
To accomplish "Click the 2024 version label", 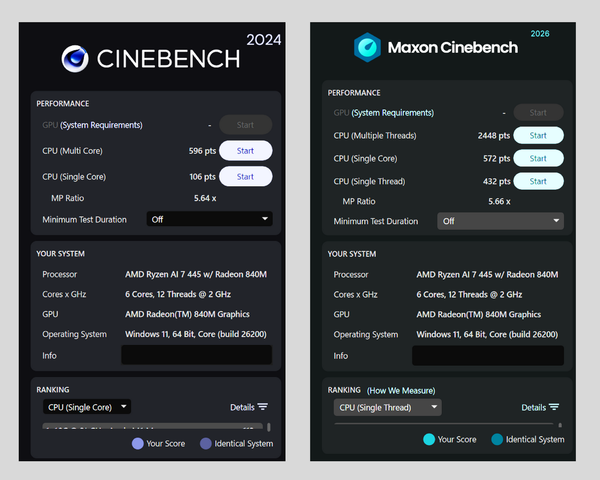I will click(264, 40).
